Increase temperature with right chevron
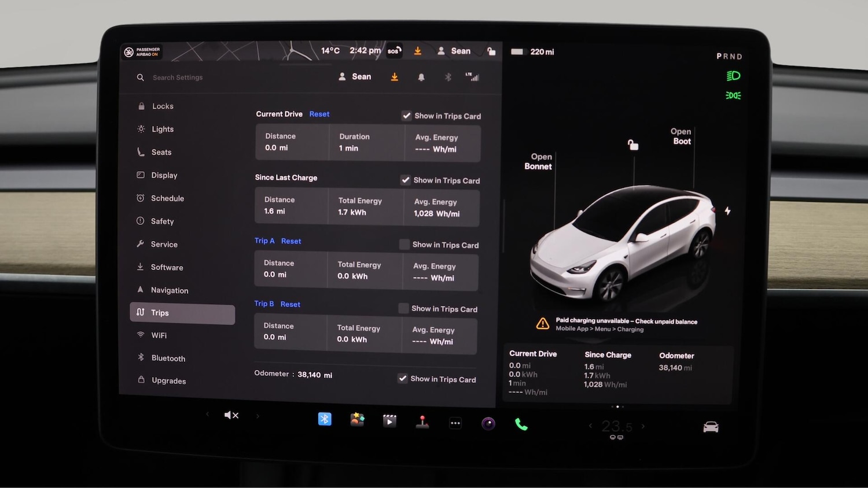This screenshot has height=488, width=868. (643, 426)
